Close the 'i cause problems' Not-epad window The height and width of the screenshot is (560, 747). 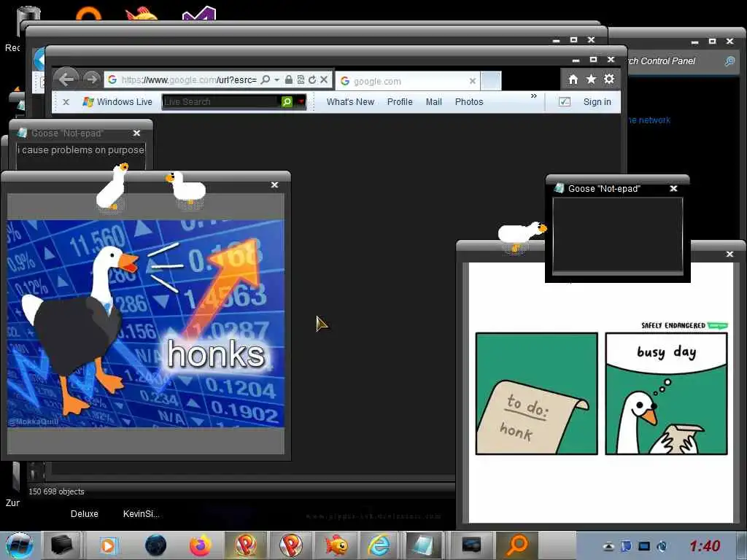click(136, 133)
